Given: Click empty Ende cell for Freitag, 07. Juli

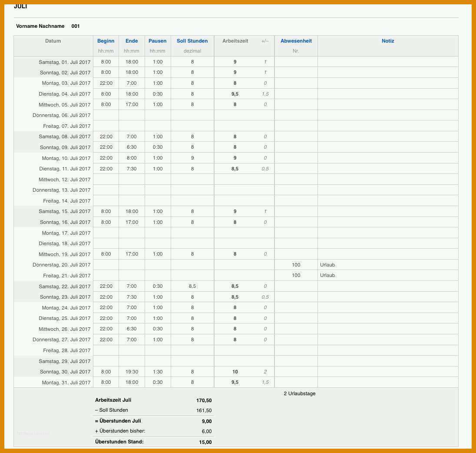Looking at the screenshot, I should (x=132, y=126).
